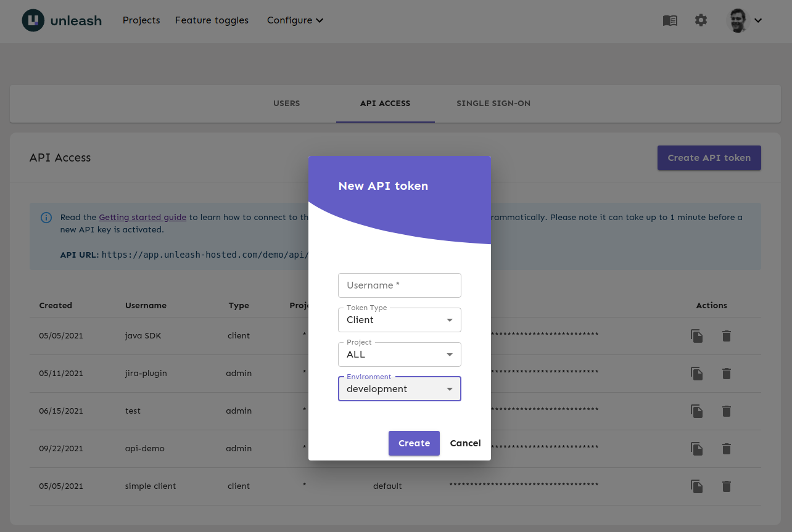Click the info icon in notice banner

(x=46, y=218)
